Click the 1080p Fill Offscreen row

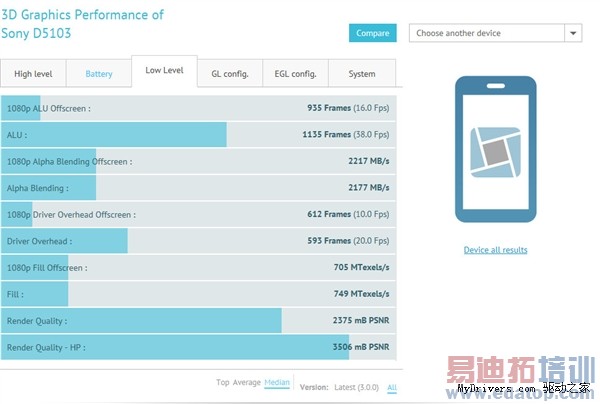199,267
